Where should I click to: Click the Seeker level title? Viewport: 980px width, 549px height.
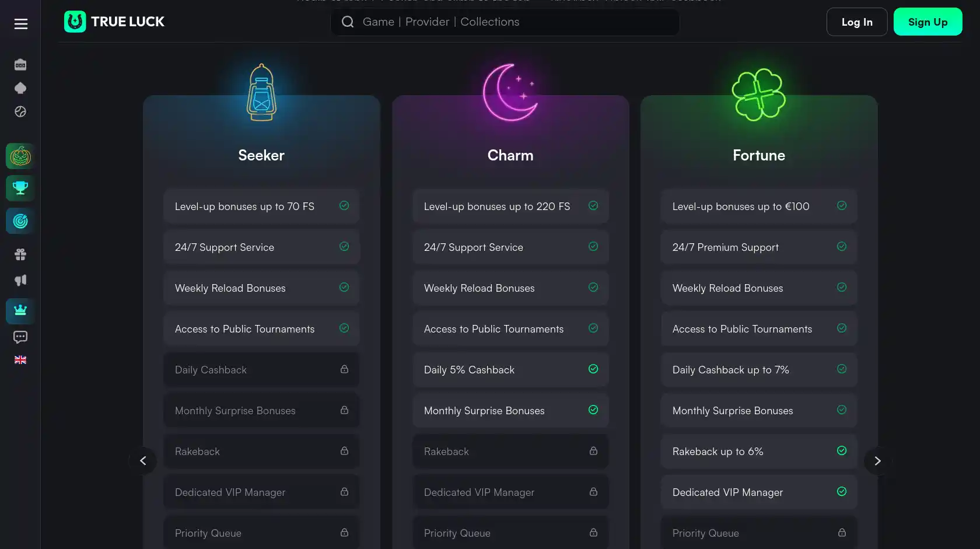pos(261,155)
